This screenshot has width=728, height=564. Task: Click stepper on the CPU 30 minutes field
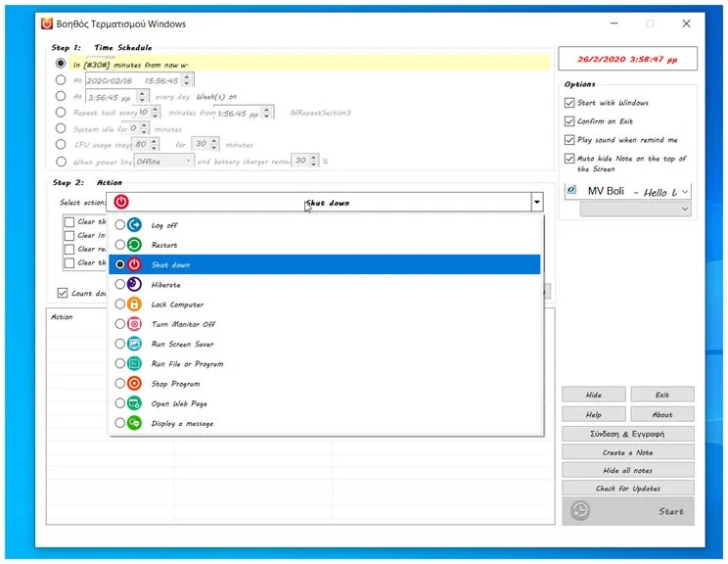click(x=214, y=144)
